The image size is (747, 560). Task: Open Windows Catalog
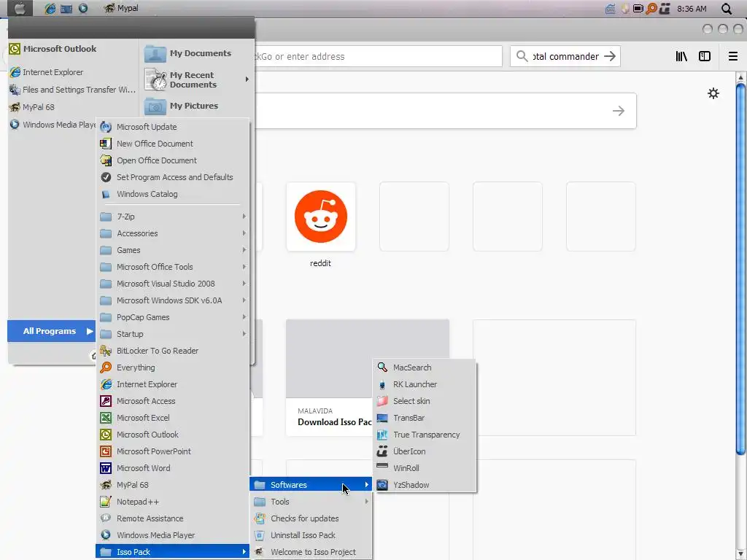pos(172,194)
